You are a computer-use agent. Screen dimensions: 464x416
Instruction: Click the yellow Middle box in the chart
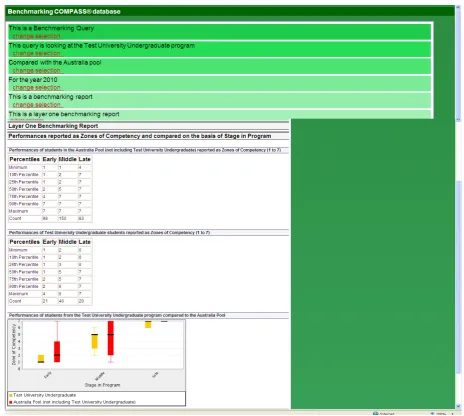point(95,341)
